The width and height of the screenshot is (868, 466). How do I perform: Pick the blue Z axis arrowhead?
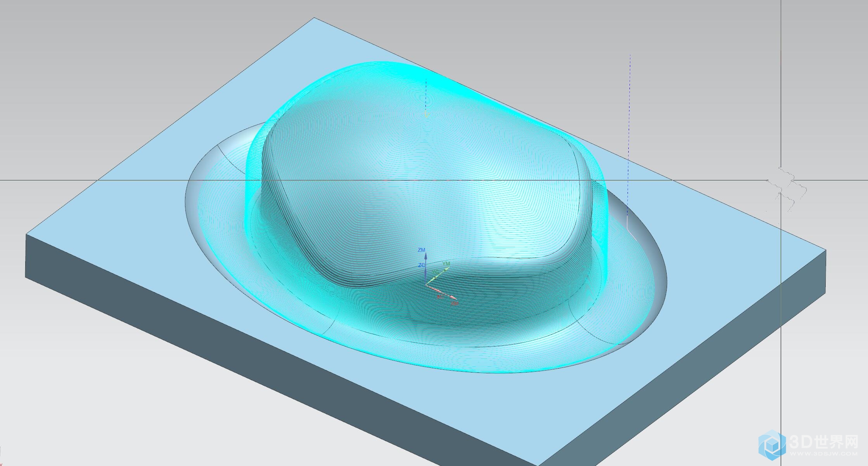point(425,256)
